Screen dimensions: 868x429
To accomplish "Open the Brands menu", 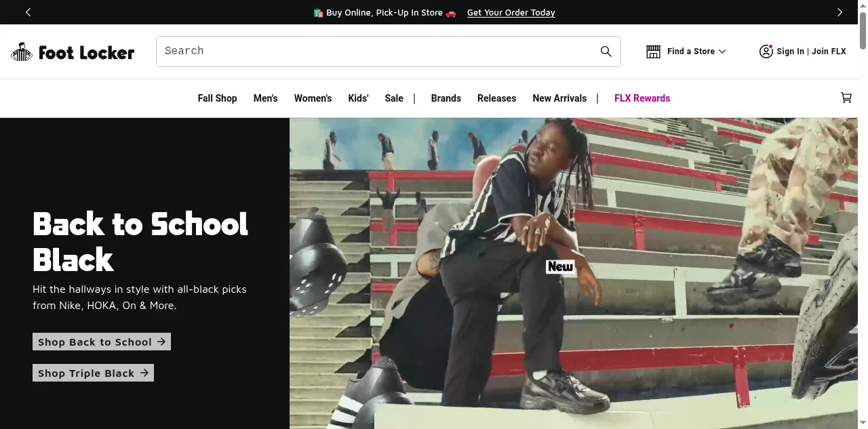I will click(x=446, y=98).
